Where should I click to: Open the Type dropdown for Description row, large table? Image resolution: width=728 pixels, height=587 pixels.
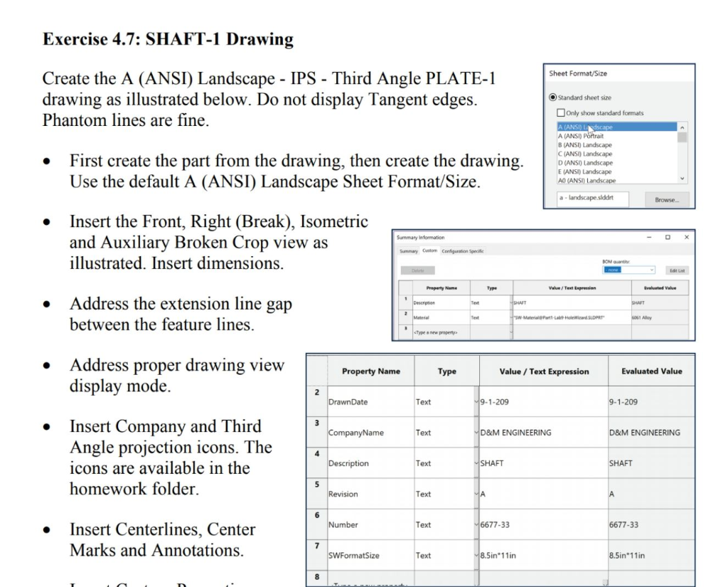(476, 463)
